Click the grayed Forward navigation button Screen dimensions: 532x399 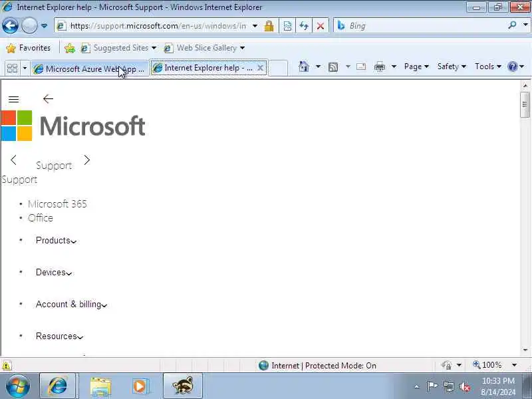point(29,25)
